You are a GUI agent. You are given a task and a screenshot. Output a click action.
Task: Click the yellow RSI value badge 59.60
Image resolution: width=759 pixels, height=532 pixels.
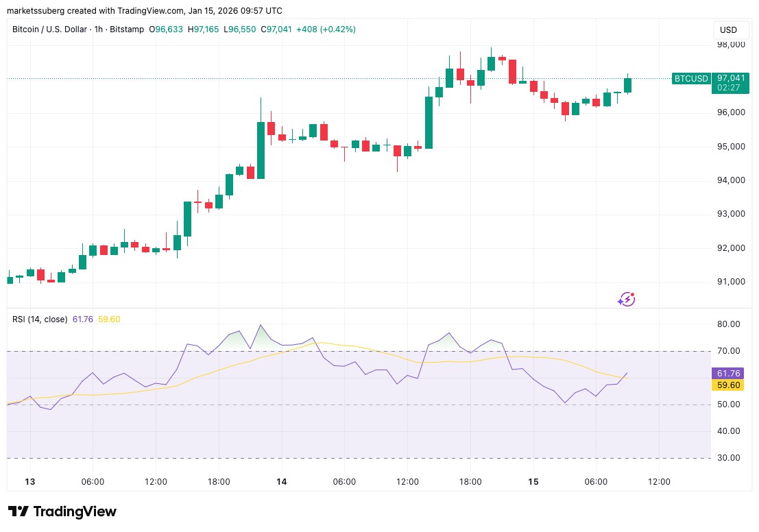coord(729,385)
